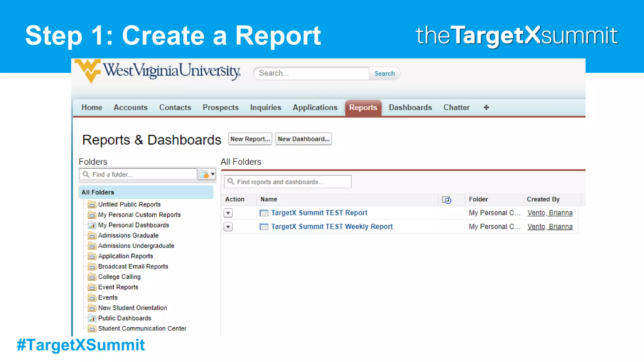644x362 pixels.
Task: Switch to the Contacts tab
Action: (x=175, y=107)
